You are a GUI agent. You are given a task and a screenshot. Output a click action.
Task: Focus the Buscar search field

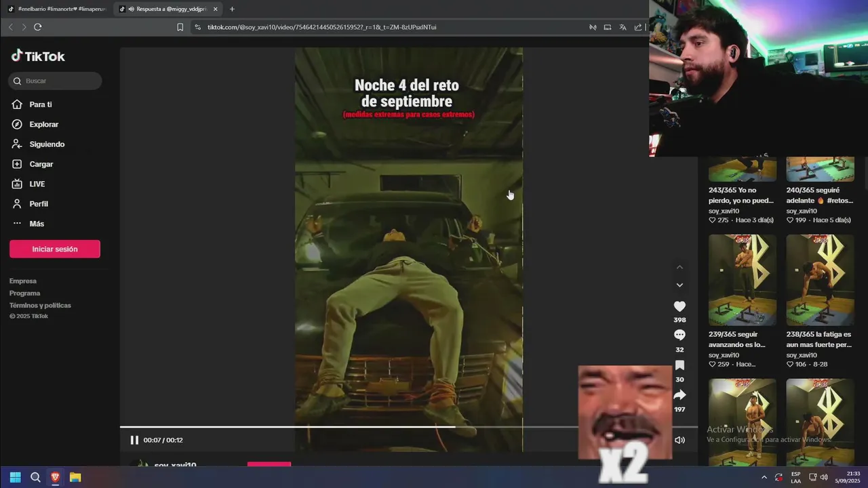tap(55, 81)
